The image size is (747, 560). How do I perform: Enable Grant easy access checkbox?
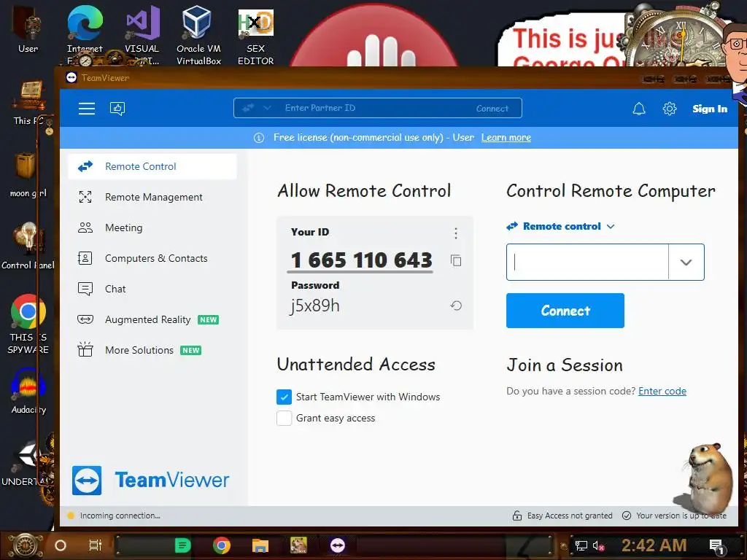click(284, 418)
